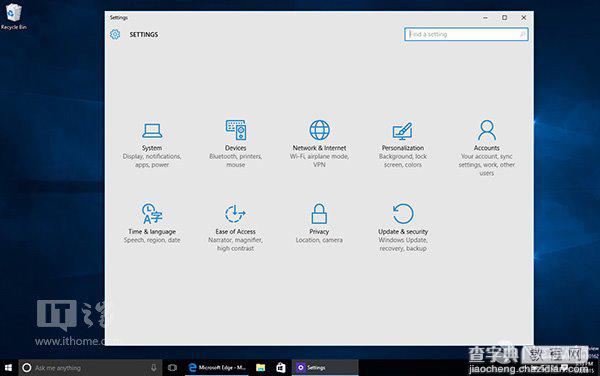Click the Privacy label
The height and width of the screenshot is (376, 600).
coord(319,232)
